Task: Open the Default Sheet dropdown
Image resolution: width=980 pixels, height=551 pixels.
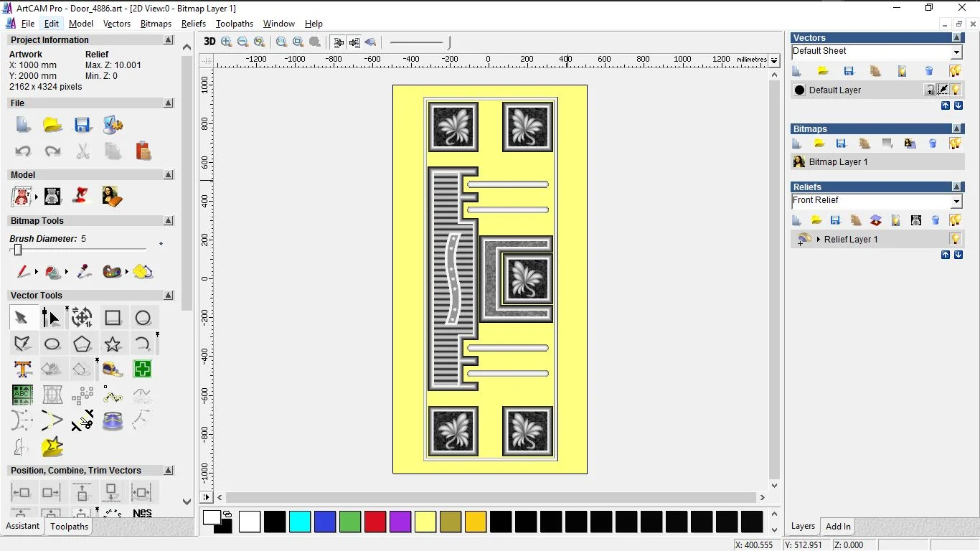Action: [956, 52]
